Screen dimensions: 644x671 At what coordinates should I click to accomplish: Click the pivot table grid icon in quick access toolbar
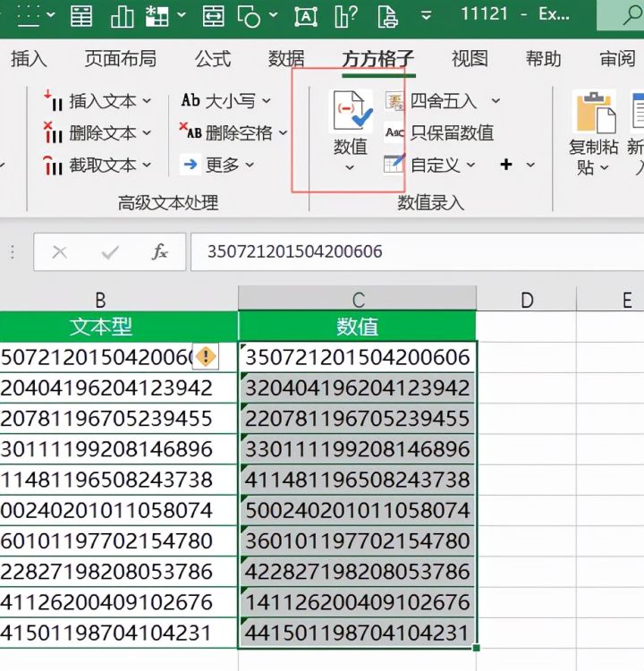pyautogui.click(x=157, y=16)
